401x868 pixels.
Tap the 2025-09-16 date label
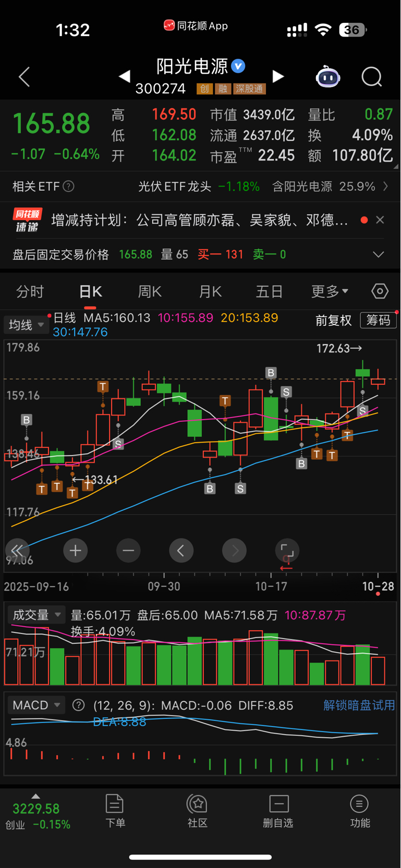37,586
